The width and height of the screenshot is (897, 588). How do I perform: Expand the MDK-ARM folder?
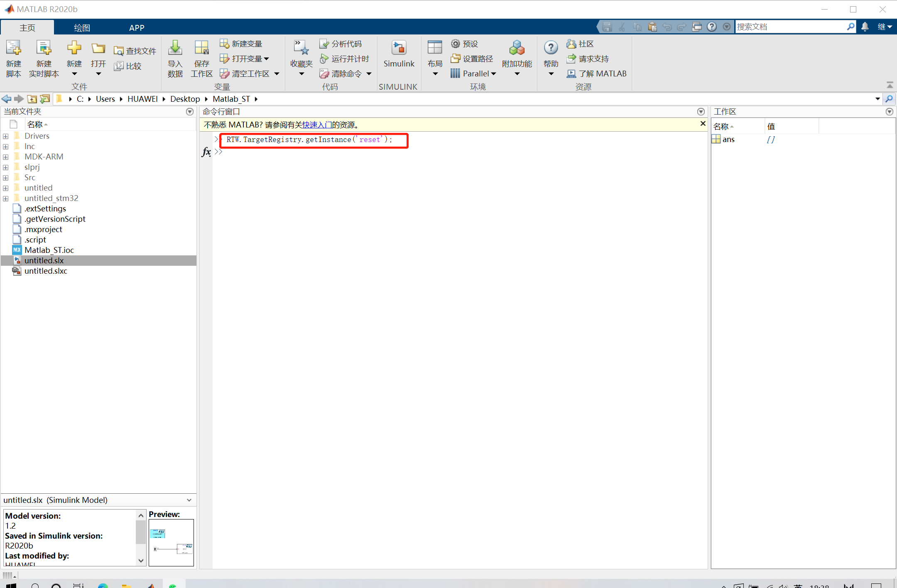[x=5, y=157]
